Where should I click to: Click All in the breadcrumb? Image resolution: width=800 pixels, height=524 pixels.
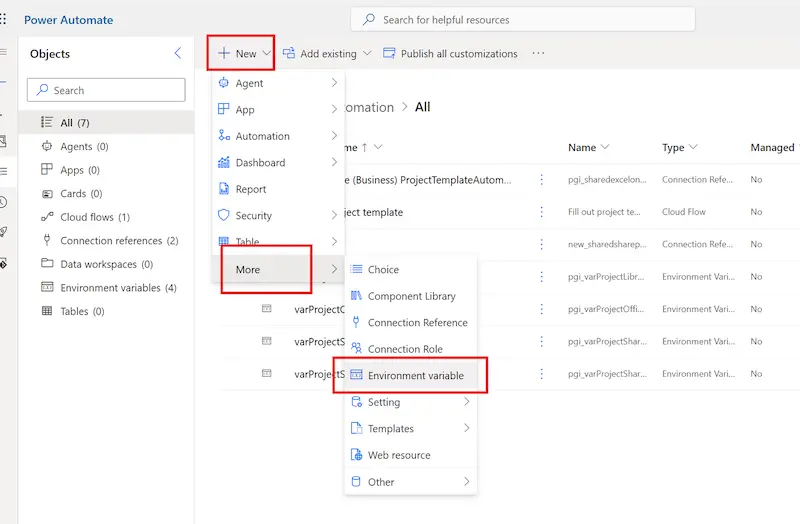point(422,107)
